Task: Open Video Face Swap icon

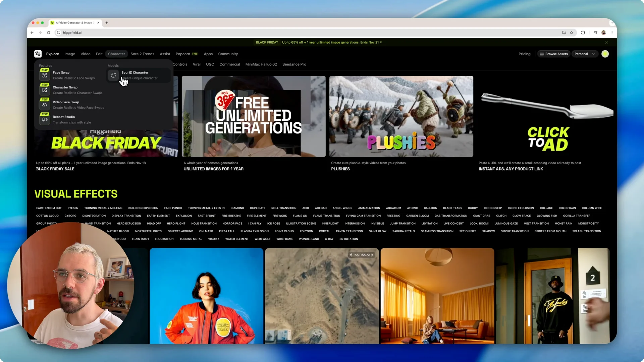Action: [45, 105]
